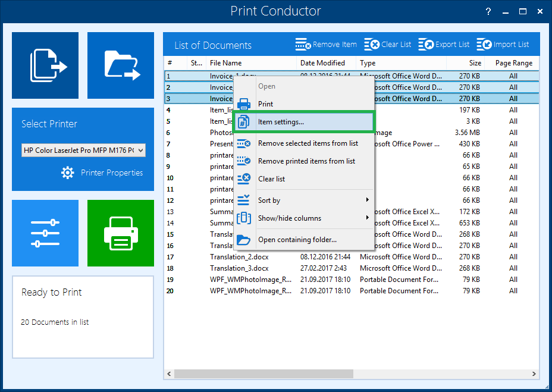
Task: Click the Show/hide columns menu icon
Action: click(x=244, y=218)
